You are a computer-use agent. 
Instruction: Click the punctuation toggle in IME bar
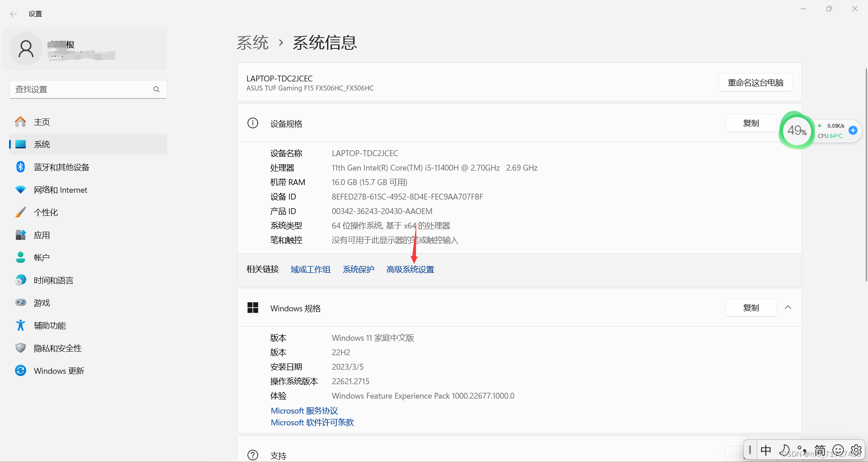[802, 450]
